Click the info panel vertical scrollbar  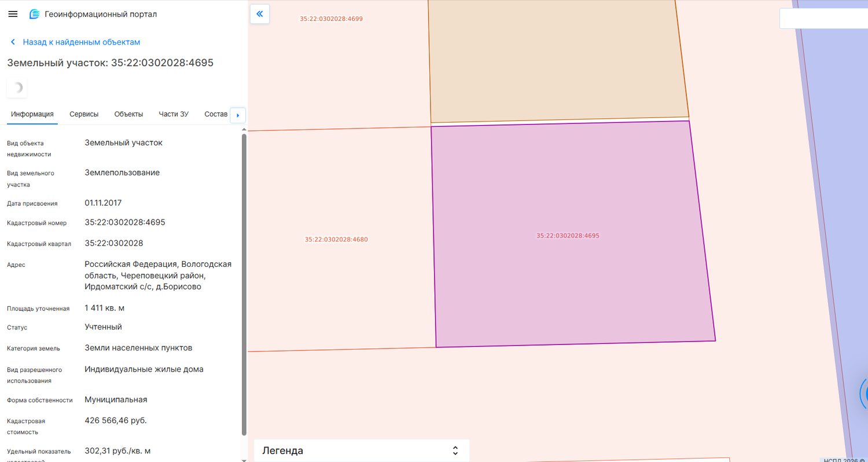coord(244,284)
